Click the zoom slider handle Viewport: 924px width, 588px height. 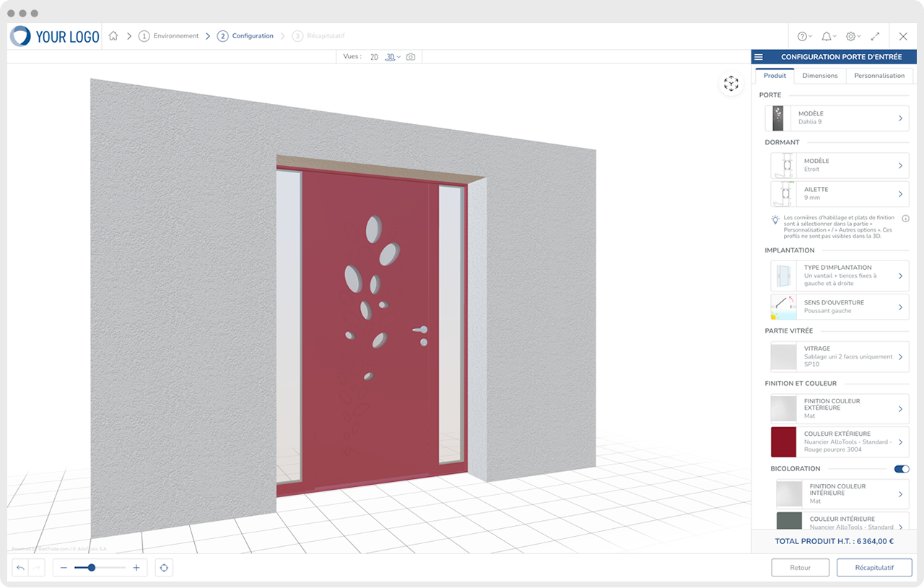[x=92, y=568]
